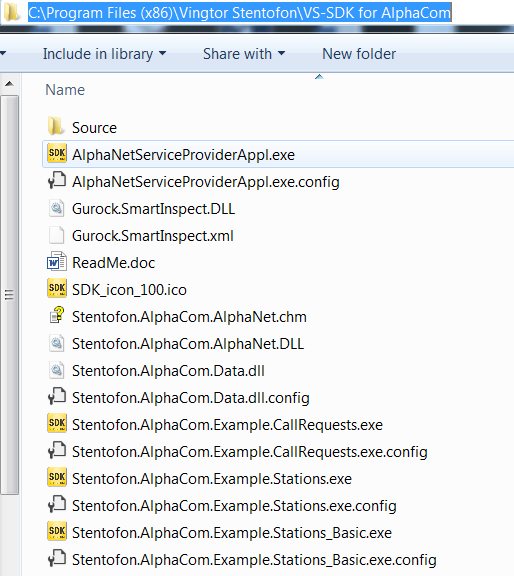
Task: Click the New folder button
Action: [359, 54]
